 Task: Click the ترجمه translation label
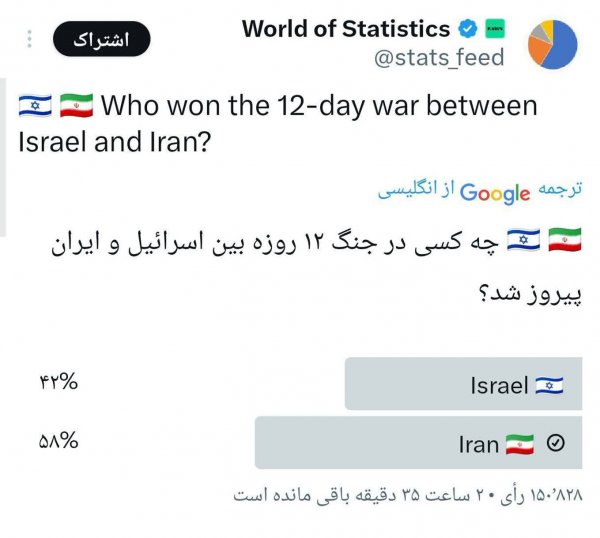[560, 189]
